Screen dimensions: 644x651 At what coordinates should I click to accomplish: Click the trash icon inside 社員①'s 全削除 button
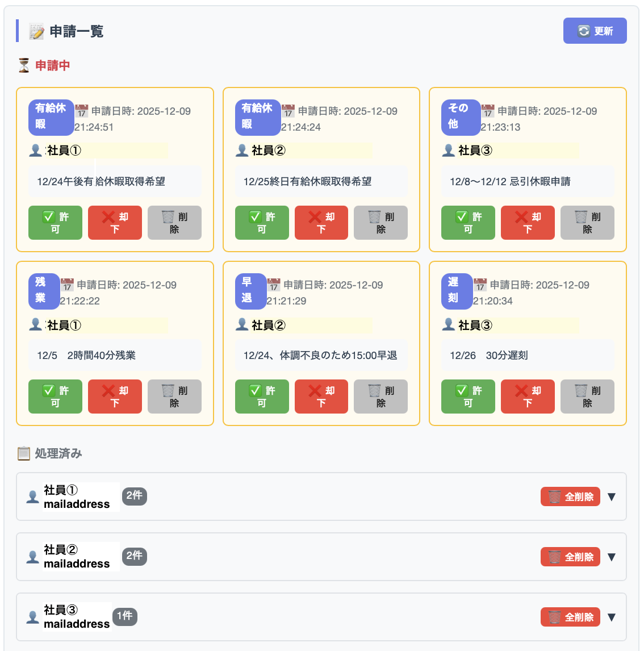554,496
